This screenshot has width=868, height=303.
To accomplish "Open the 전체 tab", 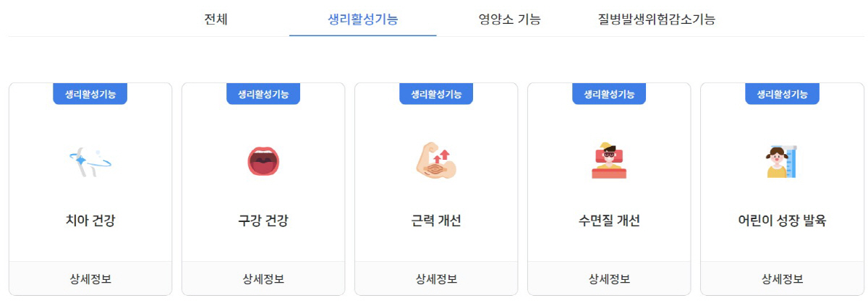I will tap(216, 19).
